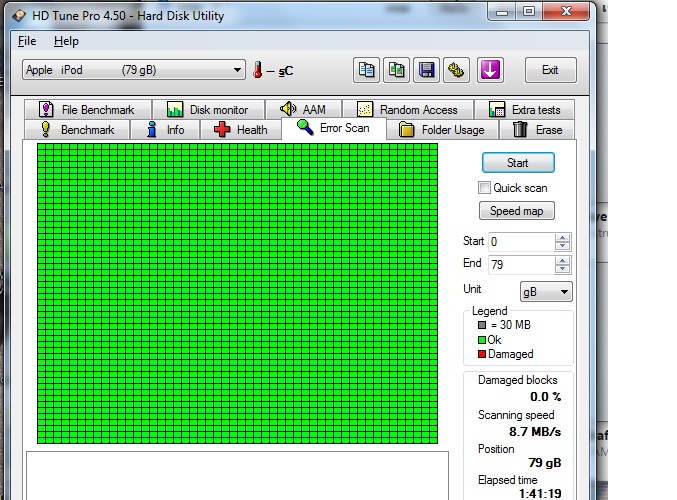677x500 pixels.
Task: Minimize the HD Tune Pro window
Action: tap(502, 12)
